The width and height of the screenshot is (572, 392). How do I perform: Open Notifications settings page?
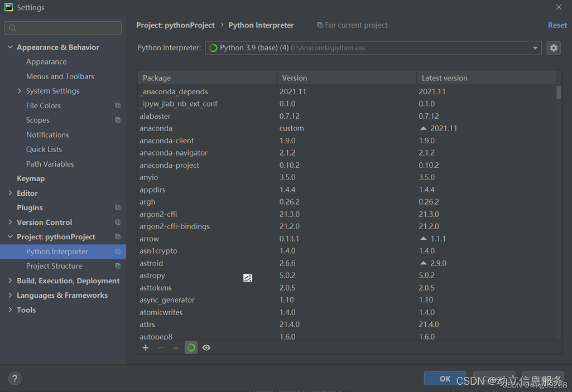[47, 134]
